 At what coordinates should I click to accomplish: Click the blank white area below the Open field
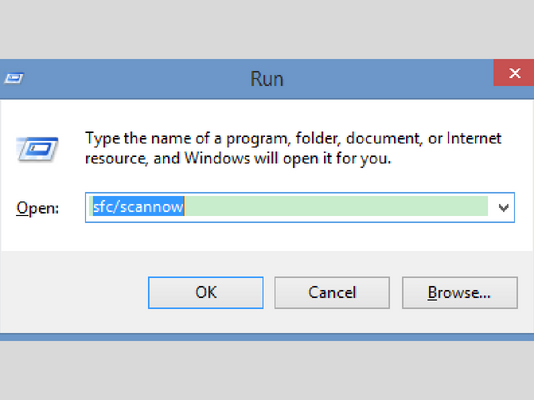267,237
